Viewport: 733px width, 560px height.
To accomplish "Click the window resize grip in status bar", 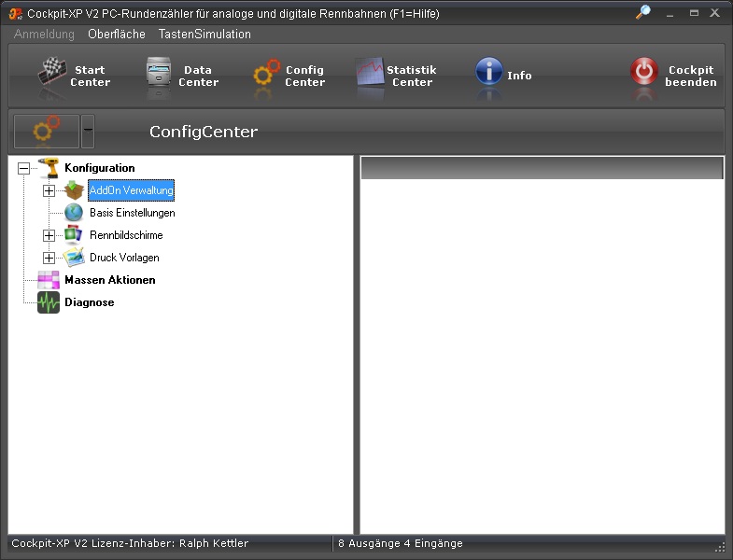I will tap(719, 547).
